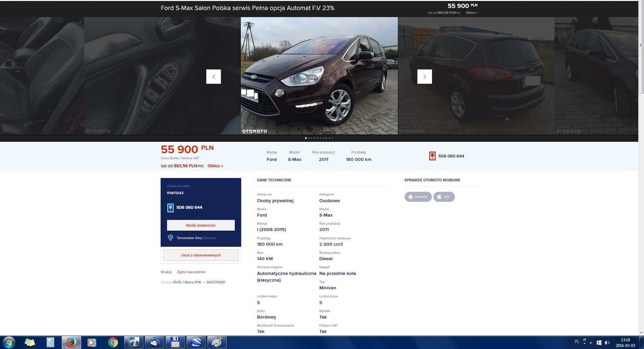Click the Windows logo tray icon
Image resolution: width=644 pixels, height=349 pixels.
(599, 343)
